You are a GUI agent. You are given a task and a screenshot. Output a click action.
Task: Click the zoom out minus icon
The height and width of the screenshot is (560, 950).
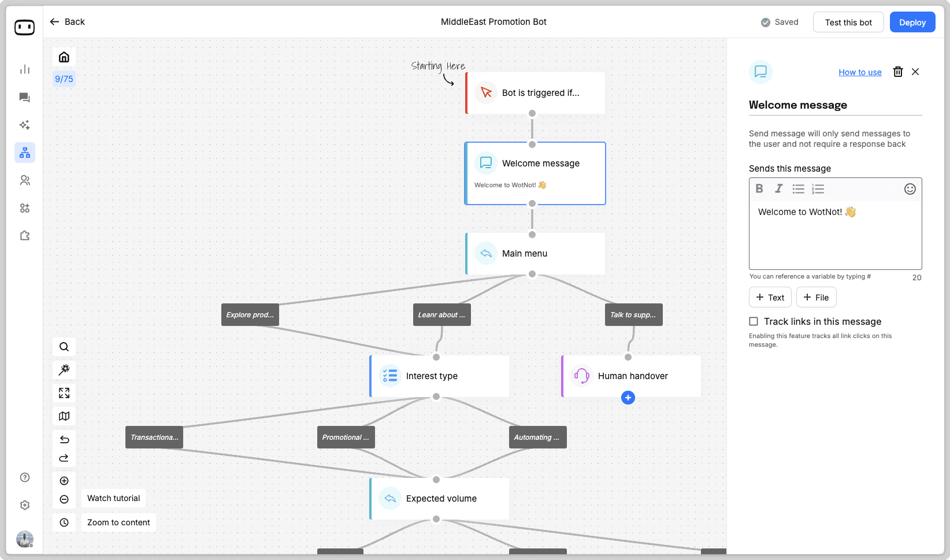(64, 499)
